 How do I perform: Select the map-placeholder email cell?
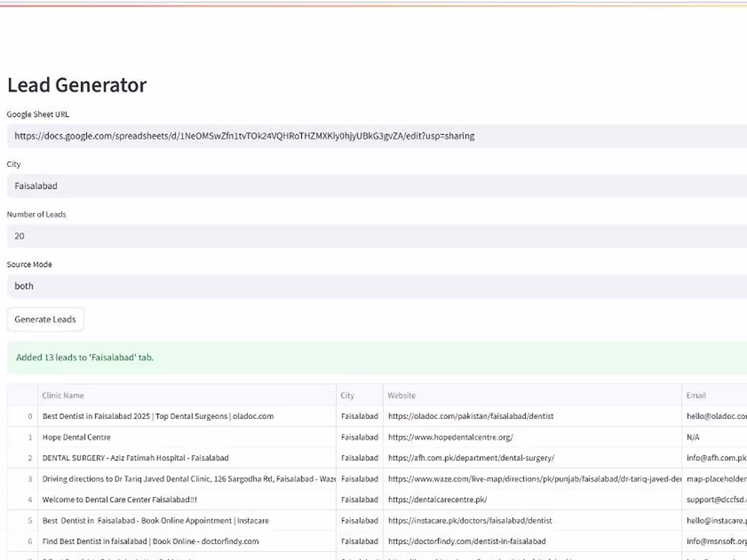[x=714, y=479]
